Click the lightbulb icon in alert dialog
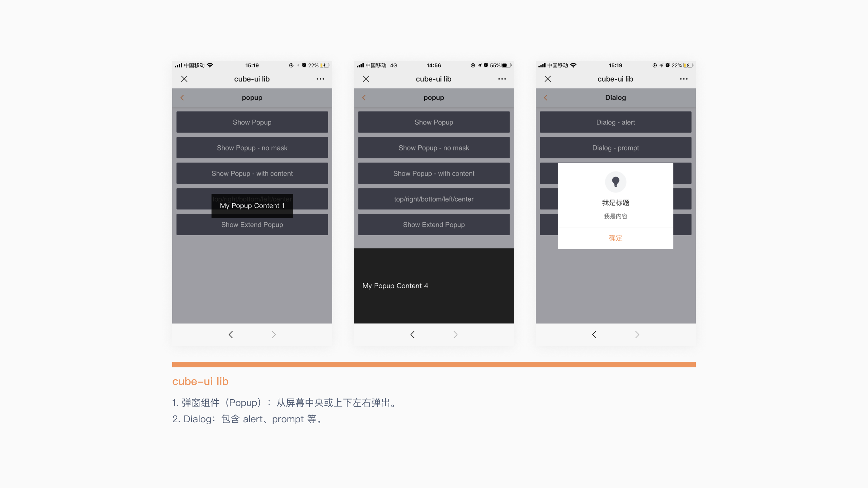Image resolution: width=868 pixels, height=488 pixels. point(615,182)
